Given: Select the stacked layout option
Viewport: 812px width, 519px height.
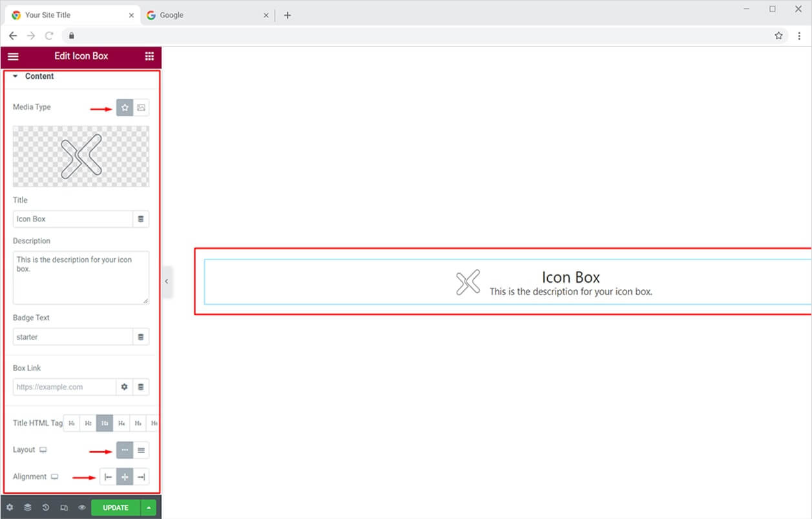Looking at the screenshot, I should (141, 450).
